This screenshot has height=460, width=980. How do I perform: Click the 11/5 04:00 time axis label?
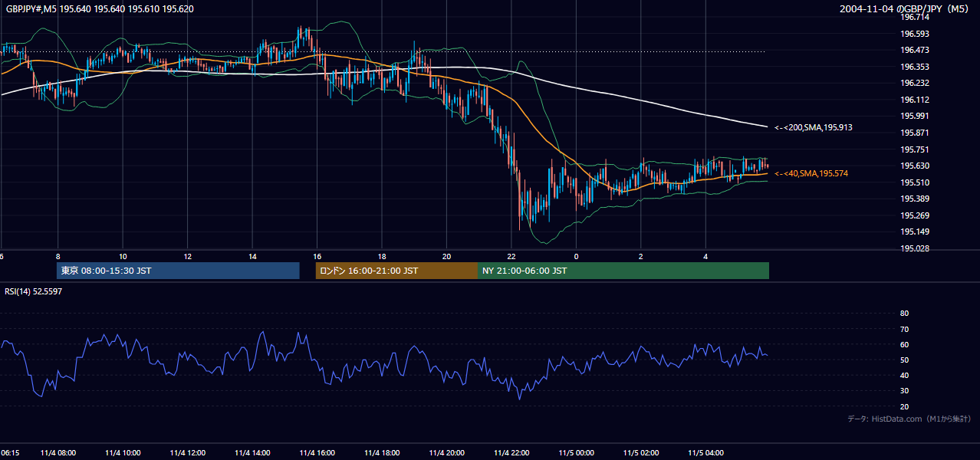(705, 453)
